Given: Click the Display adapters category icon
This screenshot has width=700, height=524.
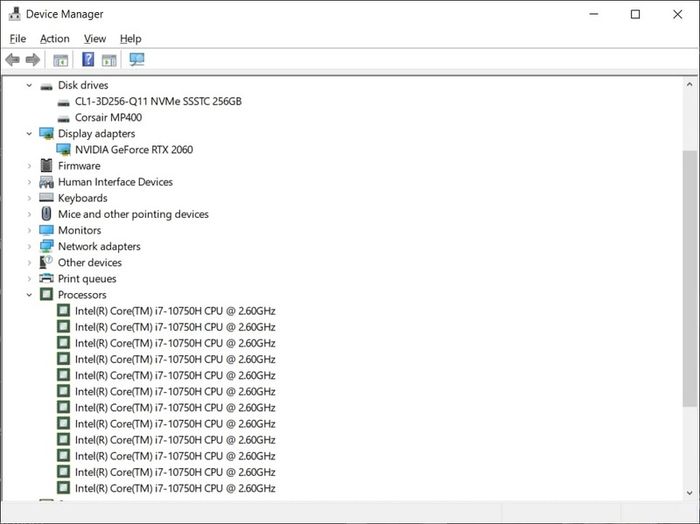Looking at the screenshot, I should [x=46, y=133].
